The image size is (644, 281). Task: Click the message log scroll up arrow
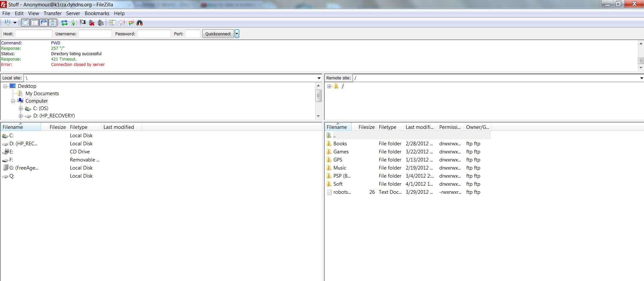[641, 43]
